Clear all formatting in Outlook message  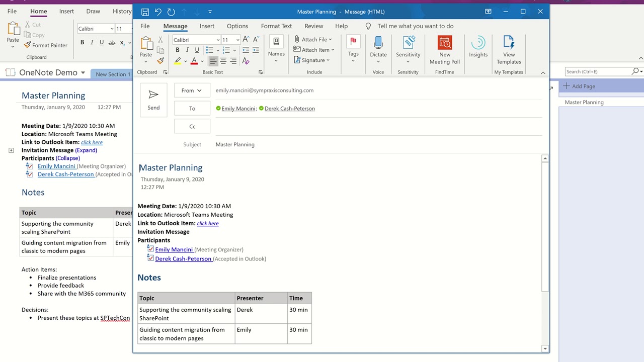point(246,61)
